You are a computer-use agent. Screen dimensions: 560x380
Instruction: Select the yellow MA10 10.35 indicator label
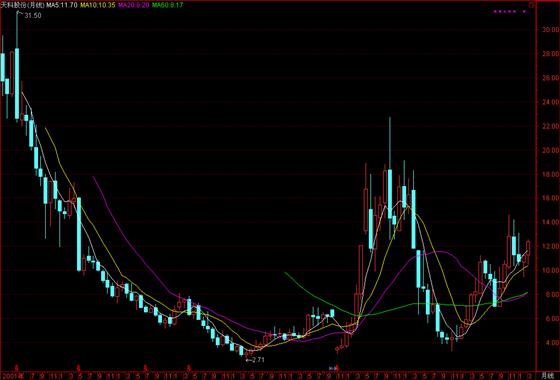pos(98,5)
